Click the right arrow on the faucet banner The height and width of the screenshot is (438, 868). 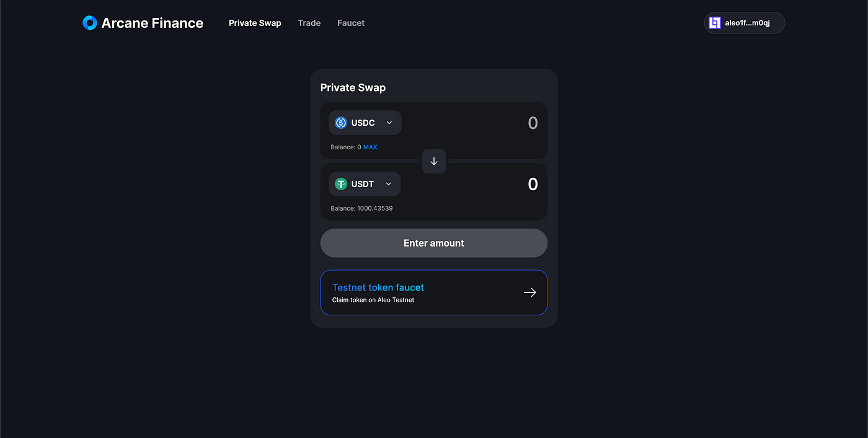tap(530, 292)
